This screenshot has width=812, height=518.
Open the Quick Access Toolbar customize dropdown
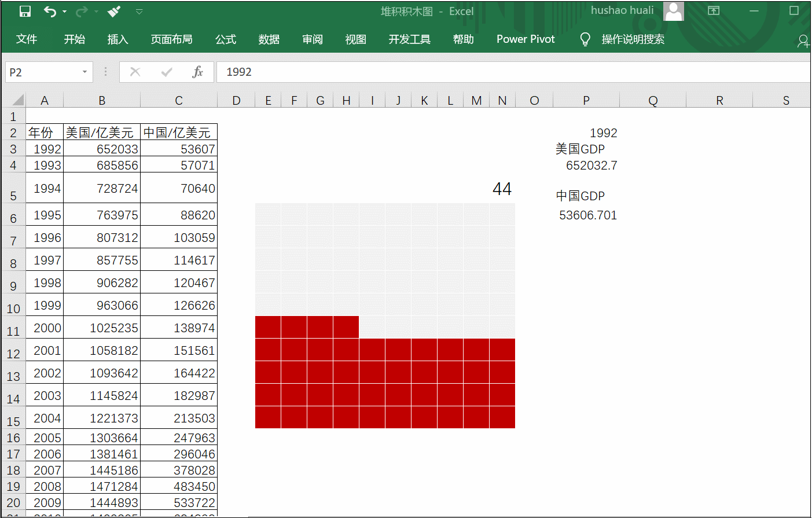(139, 10)
